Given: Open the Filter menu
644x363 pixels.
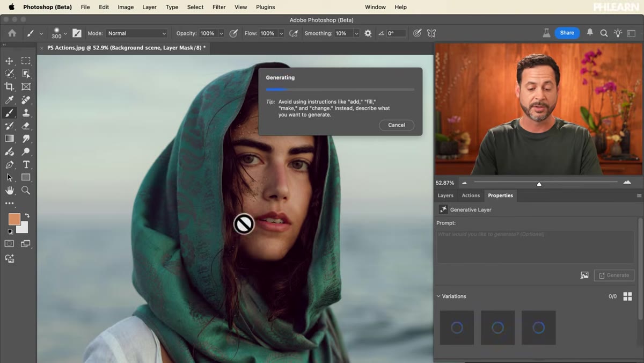Looking at the screenshot, I should [x=219, y=7].
